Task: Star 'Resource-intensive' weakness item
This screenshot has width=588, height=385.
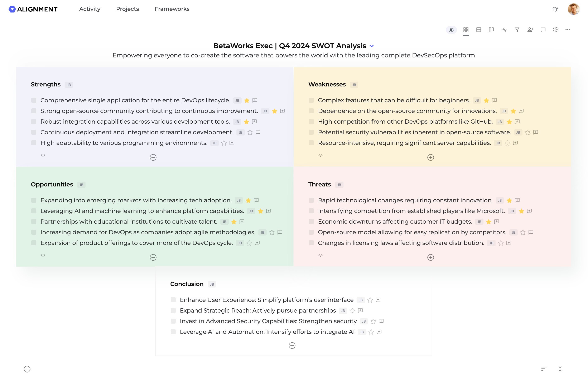Action: [x=507, y=143]
